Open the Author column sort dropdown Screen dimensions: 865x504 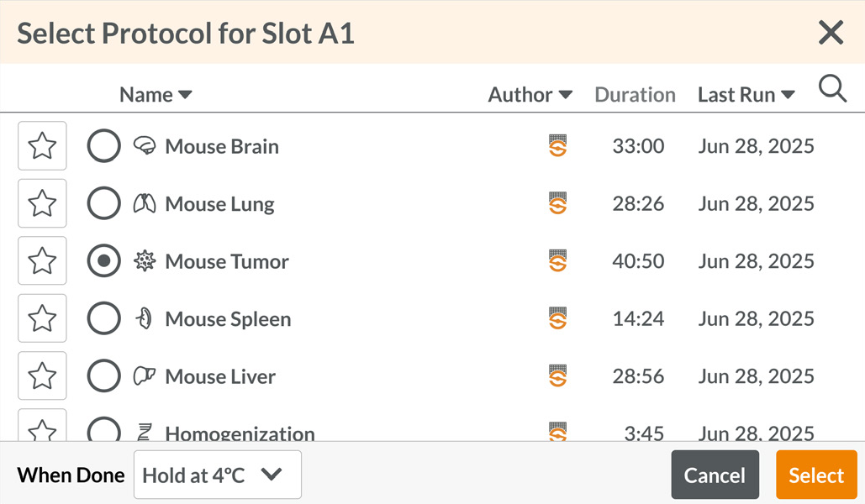[x=566, y=95]
